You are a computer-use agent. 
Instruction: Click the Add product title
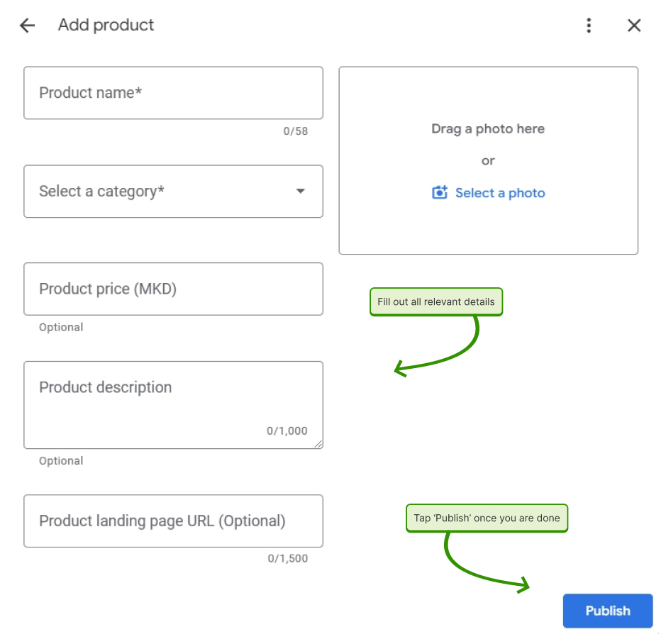coord(106,25)
